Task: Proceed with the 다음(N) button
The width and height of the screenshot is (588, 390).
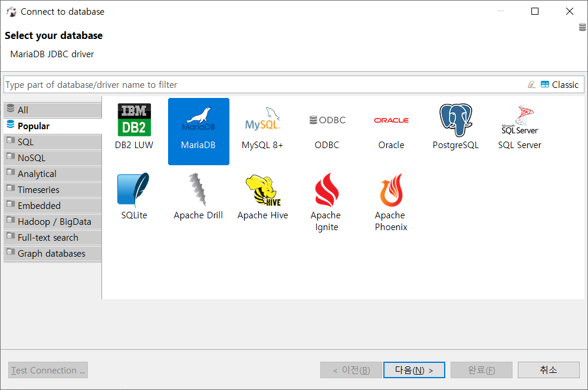Action: (414, 370)
